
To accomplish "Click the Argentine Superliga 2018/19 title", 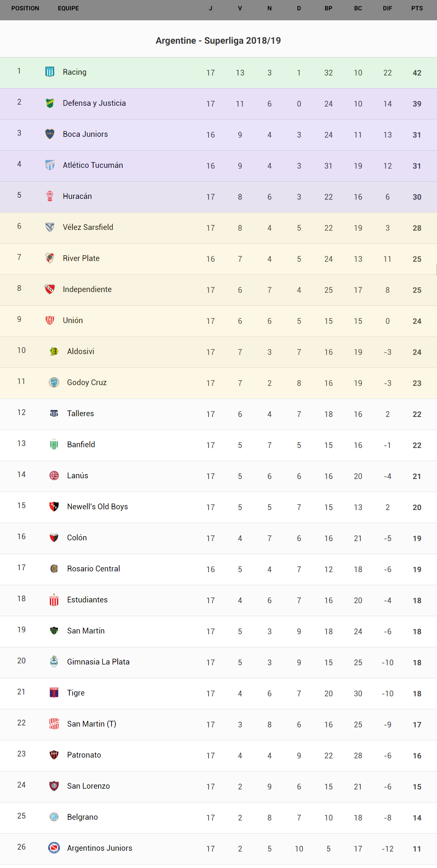I will click(x=218, y=41).
